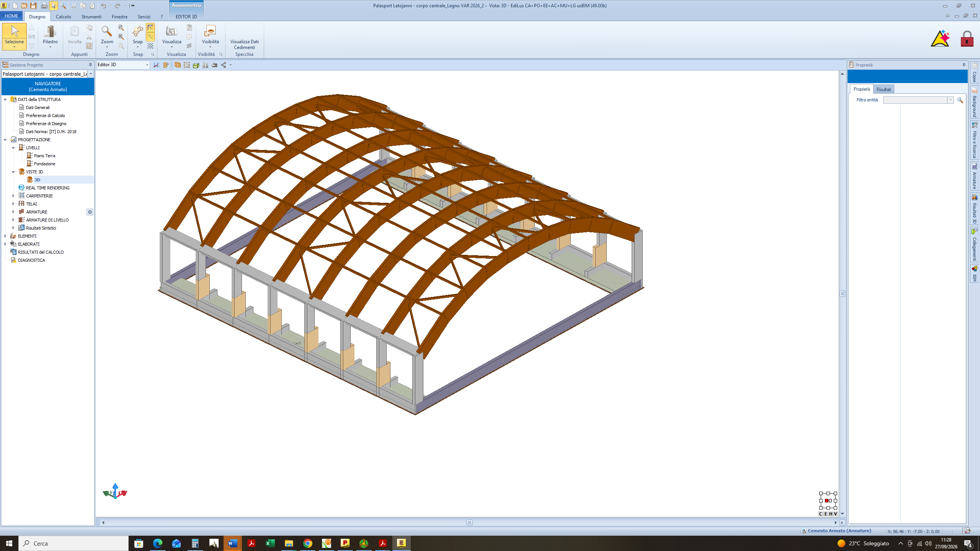980x551 pixels.
Task: Toggle the highlighted diagonal snap mode button
Action: point(150,37)
